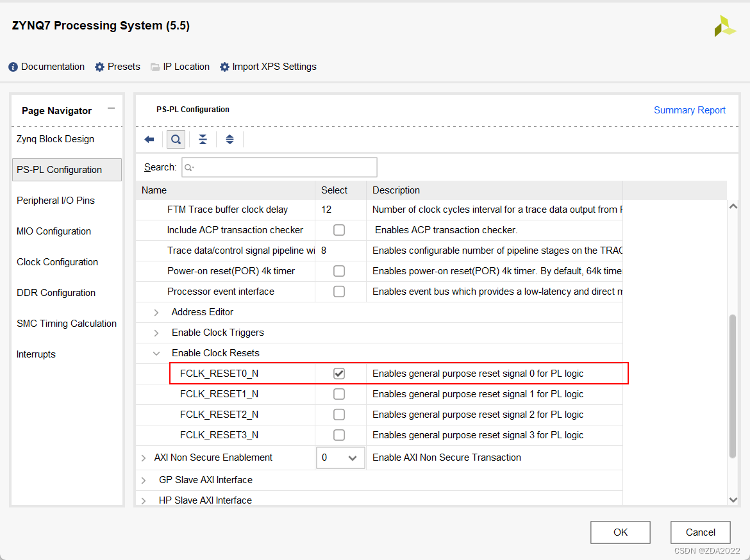Click the Select column header
Screen dimensions: 750x560
[x=340, y=190]
